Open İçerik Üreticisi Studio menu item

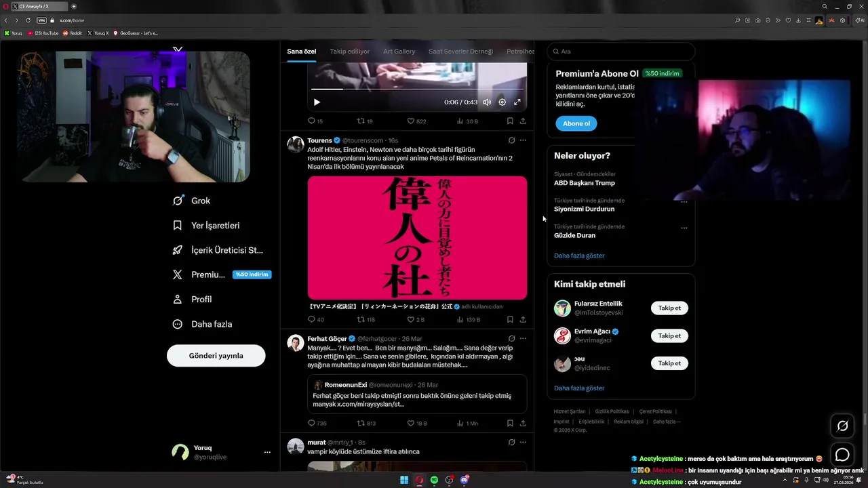click(218, 250)
